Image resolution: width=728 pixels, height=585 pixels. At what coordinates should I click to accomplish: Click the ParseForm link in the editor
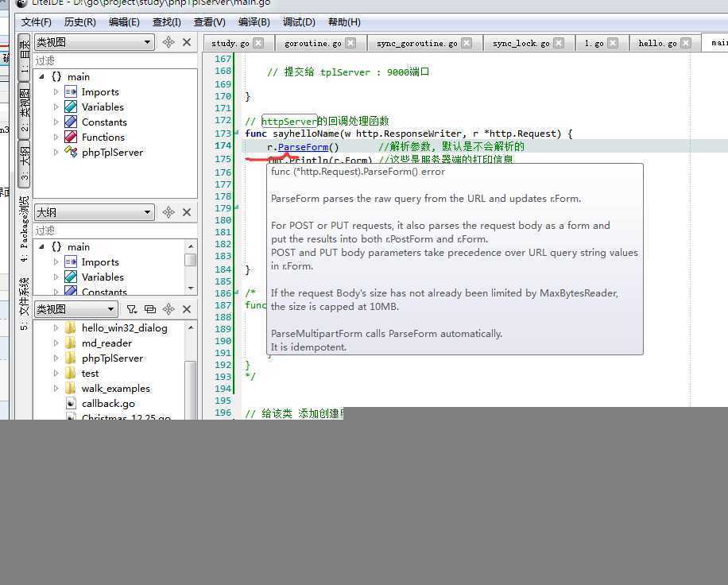pos(303,147)
